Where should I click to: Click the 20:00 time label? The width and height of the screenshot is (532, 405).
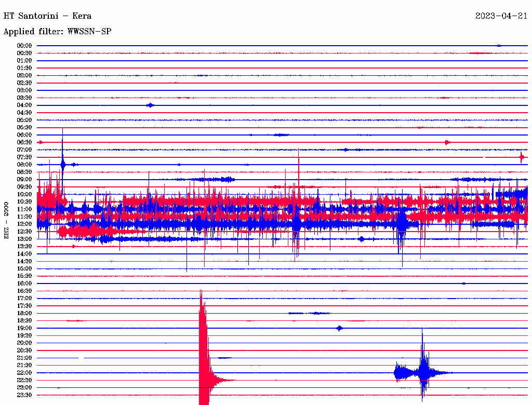24,343
